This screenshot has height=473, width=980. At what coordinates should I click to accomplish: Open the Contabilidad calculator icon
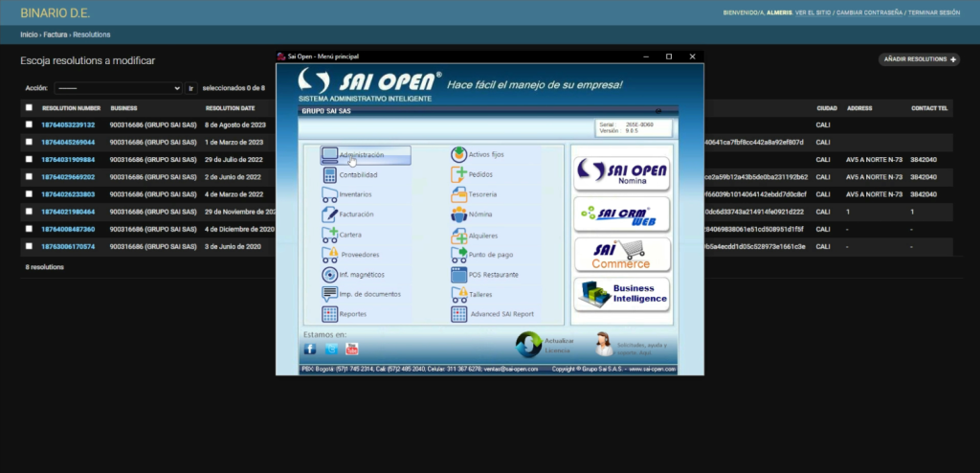pos(329,174)
